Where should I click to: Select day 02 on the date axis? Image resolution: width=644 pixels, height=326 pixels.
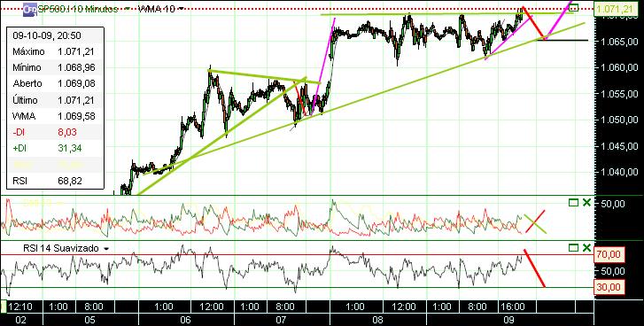point(20,320)
